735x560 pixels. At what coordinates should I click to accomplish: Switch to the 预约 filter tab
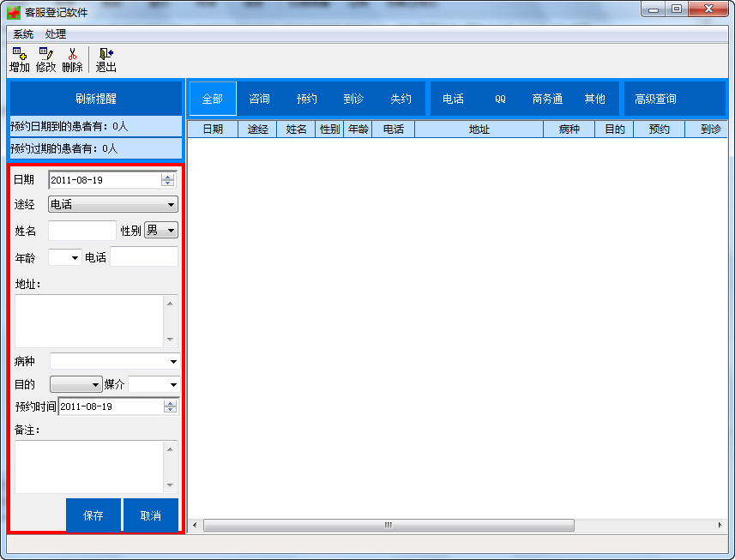306,99
